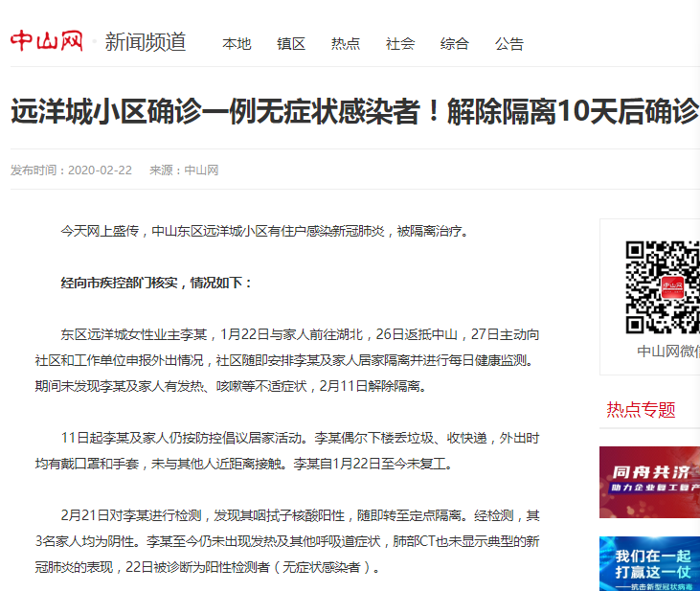This screenshot has width=700, height=591.
Task: Click the 中山网 red logo
Action: (x=46, y=41)
